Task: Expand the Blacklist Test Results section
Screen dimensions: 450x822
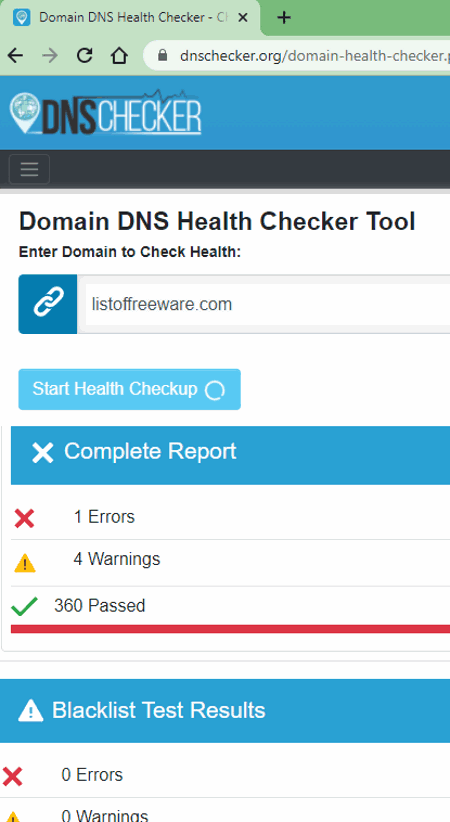Action: tap(225, 711)
